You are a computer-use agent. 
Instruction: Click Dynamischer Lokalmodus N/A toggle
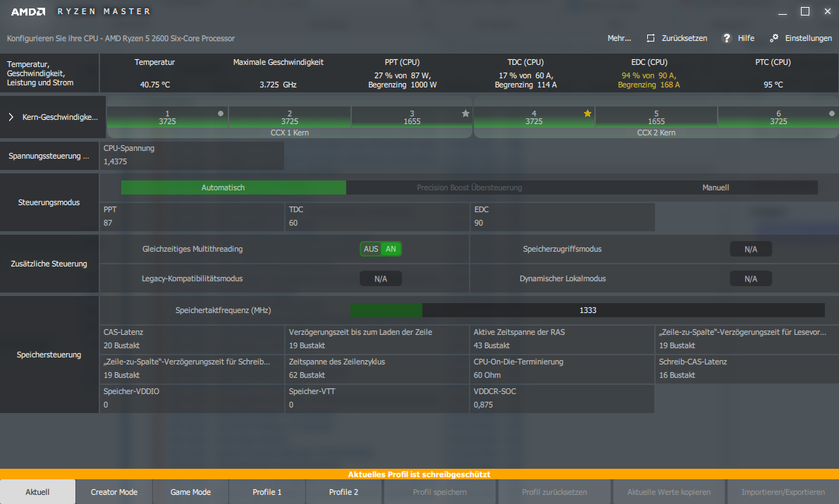point(751,278)
